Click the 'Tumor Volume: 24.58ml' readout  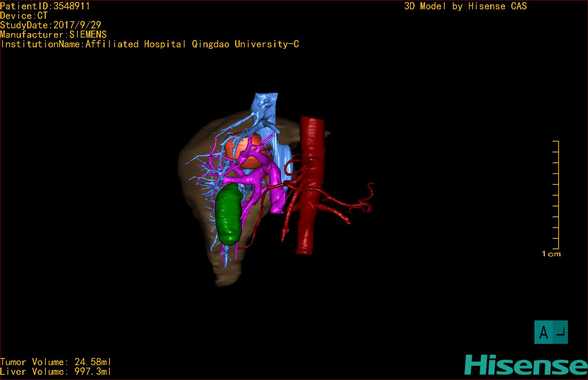(55, 362)
